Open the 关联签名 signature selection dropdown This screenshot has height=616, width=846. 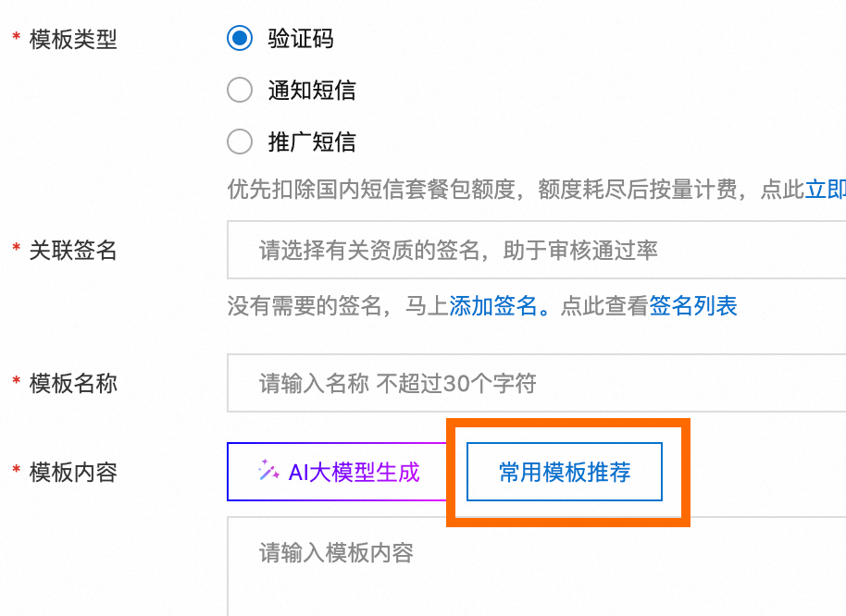tap(536, 250)
